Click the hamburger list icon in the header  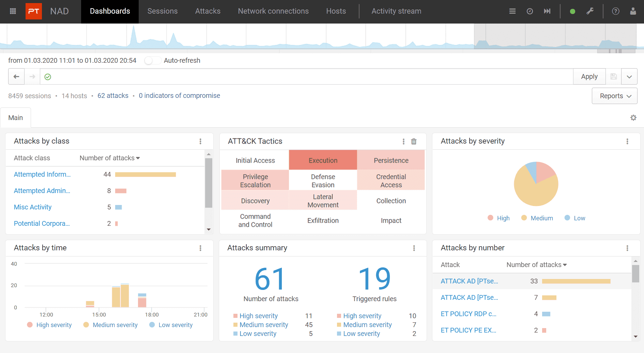pos(512,11)
